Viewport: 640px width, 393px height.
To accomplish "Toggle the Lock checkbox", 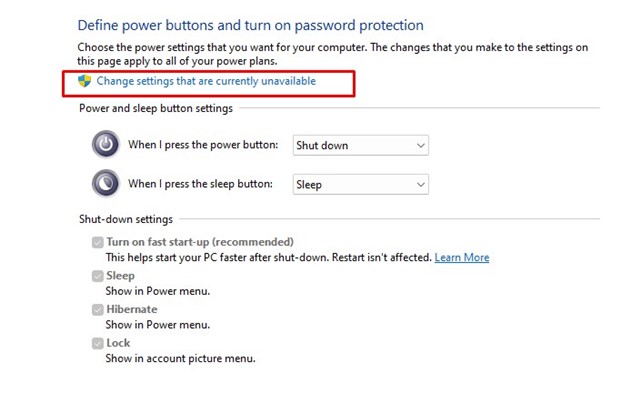I will pyautogui.click(x=98, y=343).
